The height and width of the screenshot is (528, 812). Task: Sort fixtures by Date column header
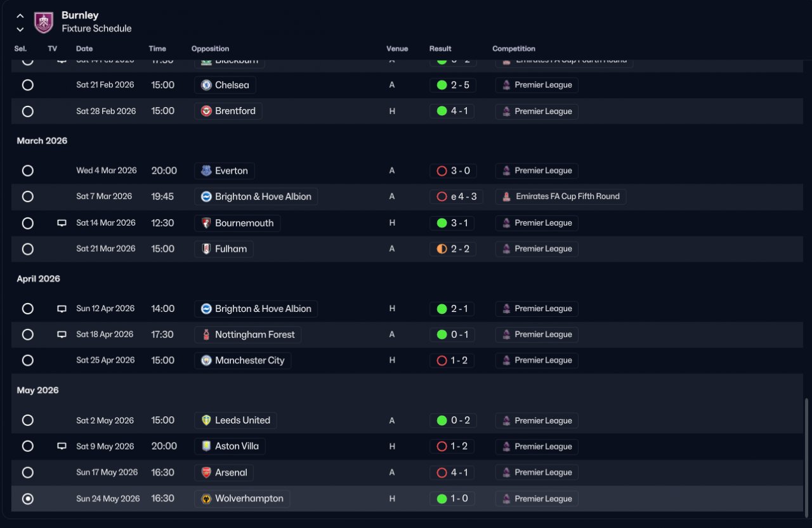[x=84, y=49]
